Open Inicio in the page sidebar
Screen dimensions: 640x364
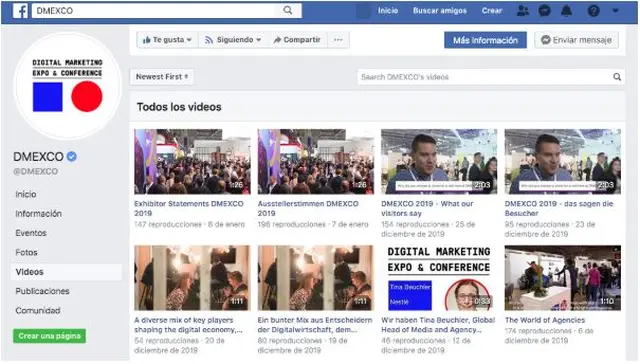coord(26,194)
